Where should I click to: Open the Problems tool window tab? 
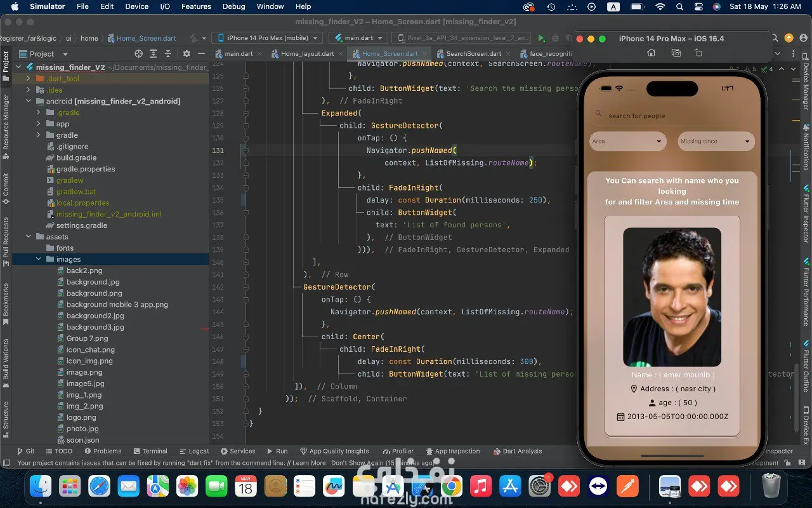tap(102, 451)
